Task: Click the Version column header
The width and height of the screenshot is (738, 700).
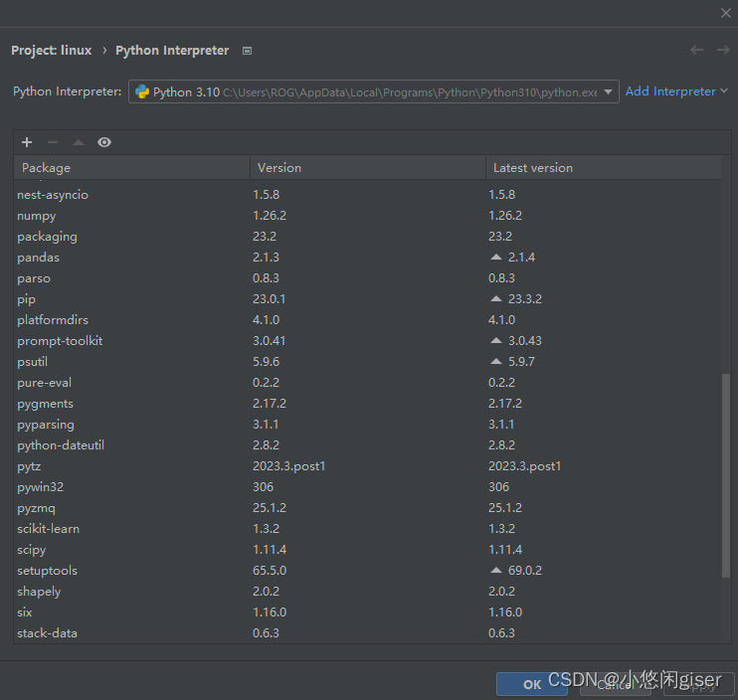Action: pos(368,168)
